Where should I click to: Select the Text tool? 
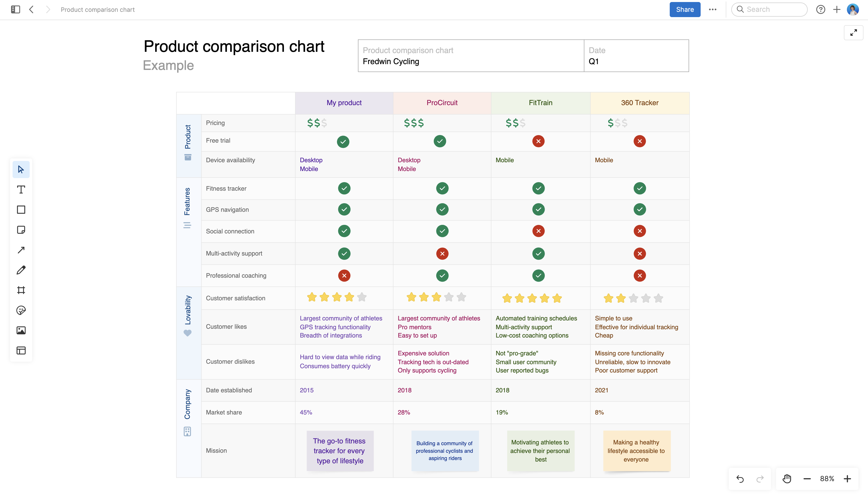21,190
